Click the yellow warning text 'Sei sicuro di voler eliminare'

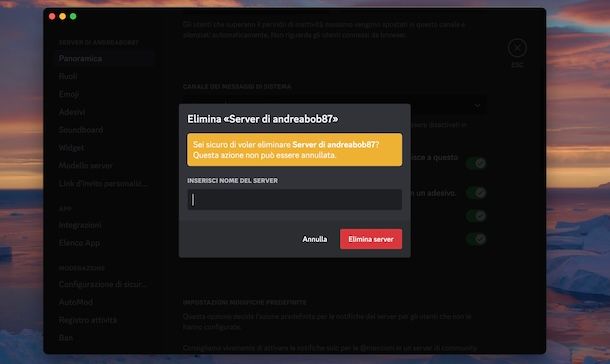click(242, 145)
